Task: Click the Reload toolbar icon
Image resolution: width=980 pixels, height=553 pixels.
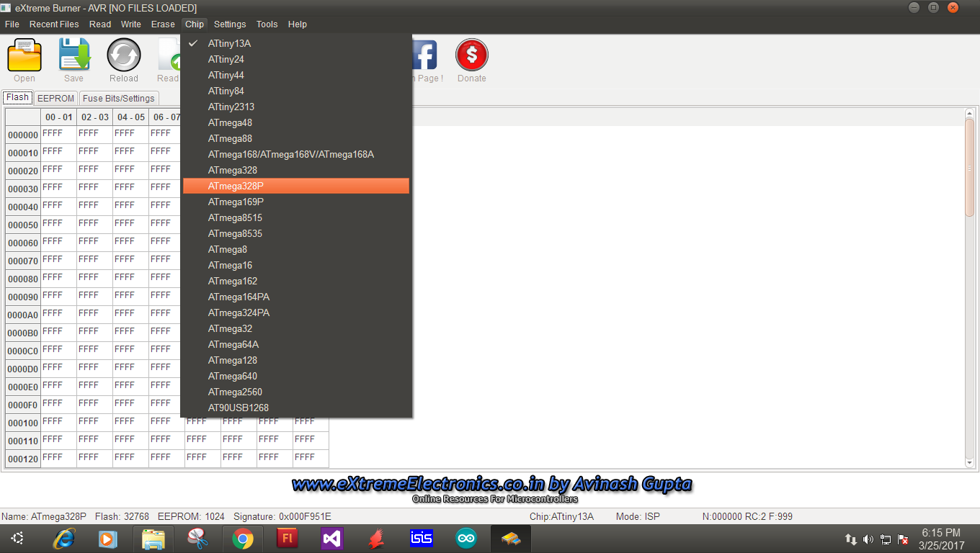Action: tap(124, 55)
